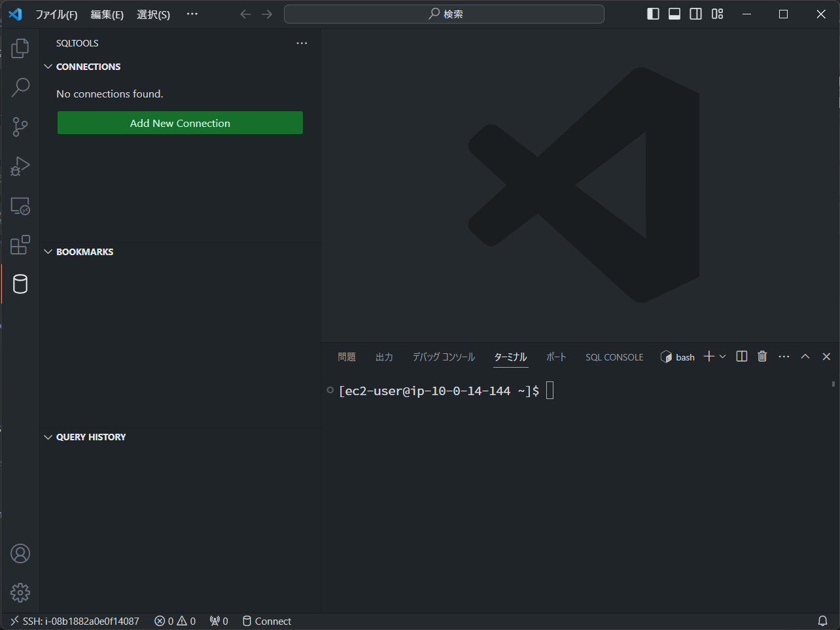Image resolution: width=840 pixels, height=630 pixels.
Task: Open the Explorer view in activity bar
Action: (20, 48)
